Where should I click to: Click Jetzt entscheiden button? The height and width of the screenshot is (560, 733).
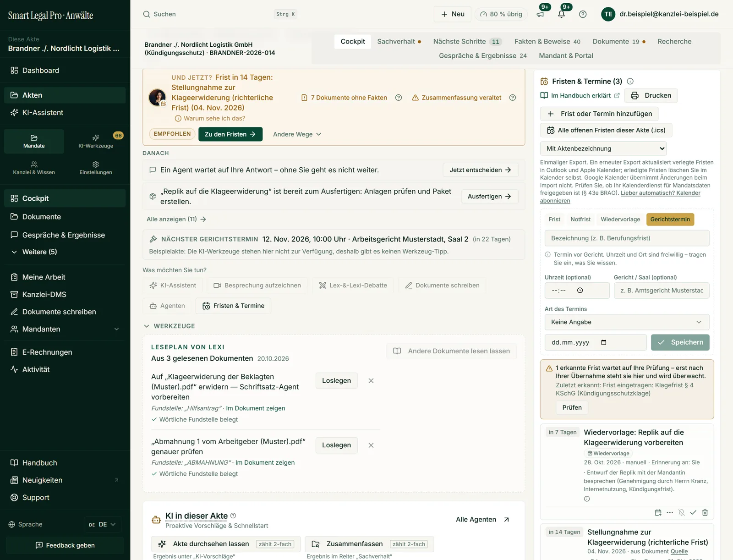point(481,170)
